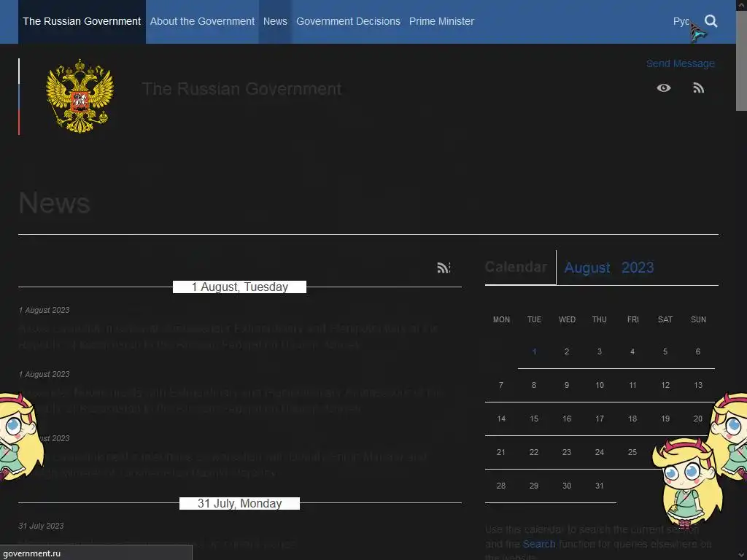Click calendar day 10
The width and height of the screenshot is (747, 560).
pyautogui.click(x=600, y=385)
